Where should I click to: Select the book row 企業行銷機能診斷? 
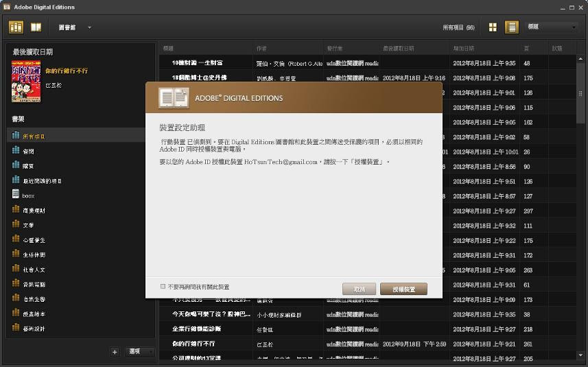[368, 329]
